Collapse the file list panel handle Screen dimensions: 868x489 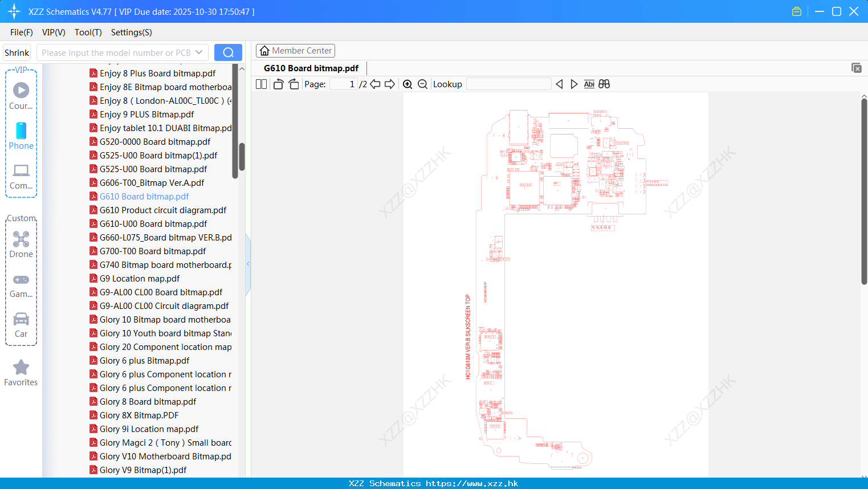pos(248,264)
